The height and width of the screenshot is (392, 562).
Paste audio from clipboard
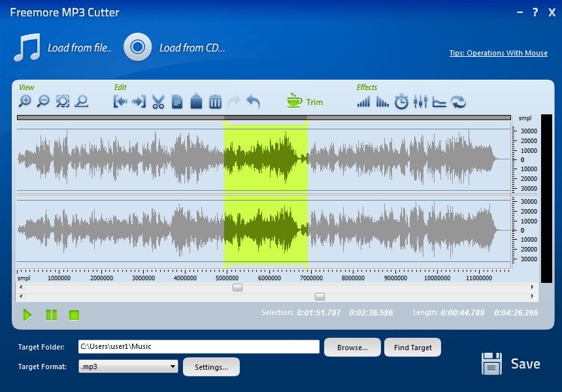196,101
